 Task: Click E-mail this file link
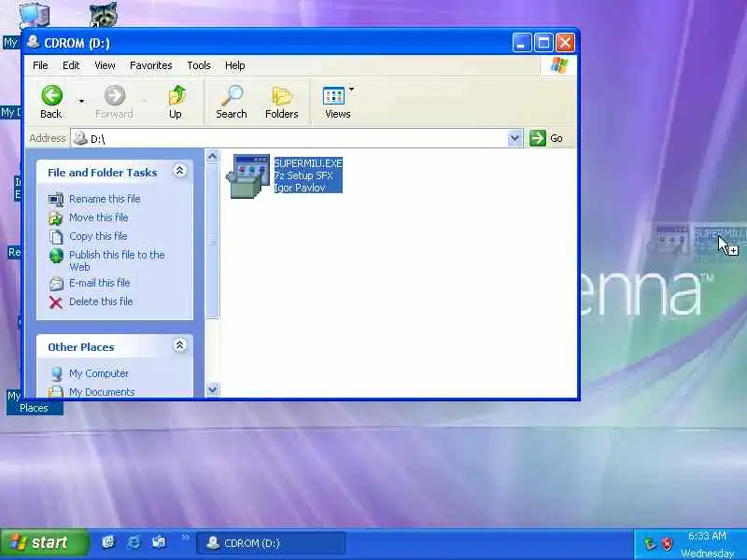pyautogui.click(x=100, y=283)
